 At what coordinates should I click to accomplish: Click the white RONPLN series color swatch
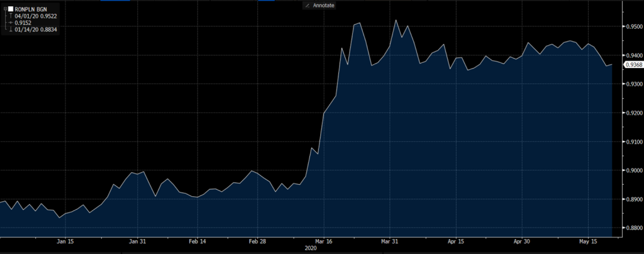(9, 9)
